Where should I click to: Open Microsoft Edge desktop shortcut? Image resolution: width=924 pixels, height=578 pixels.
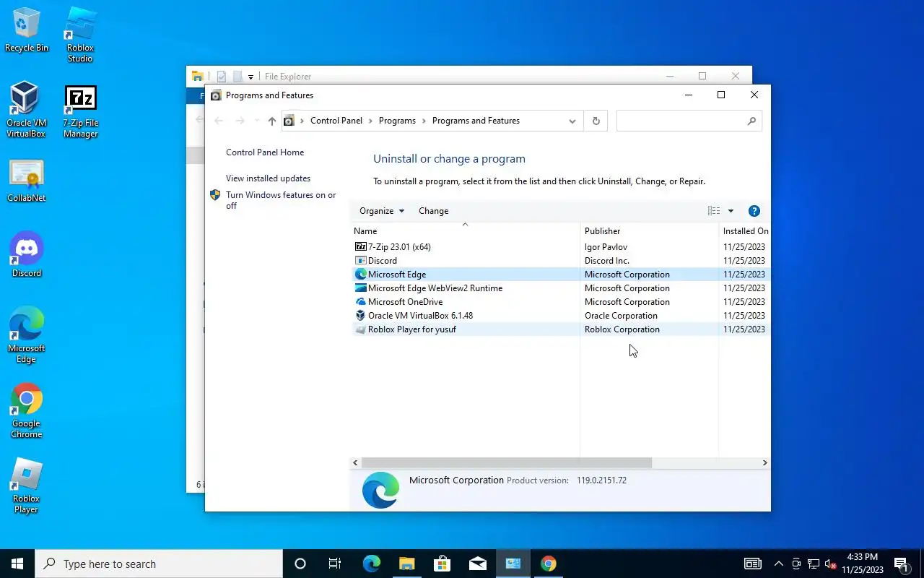26,335
